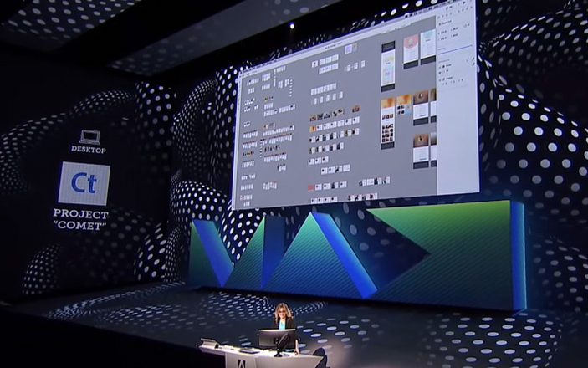Click the blue Ct Project Comet logo
The width and height of the screenshot is (588, 368).
84,183
